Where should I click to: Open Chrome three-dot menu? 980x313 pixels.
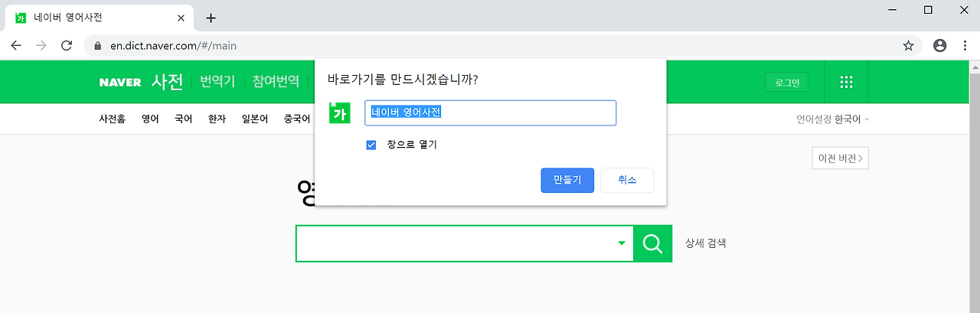[x=964, y=46]
